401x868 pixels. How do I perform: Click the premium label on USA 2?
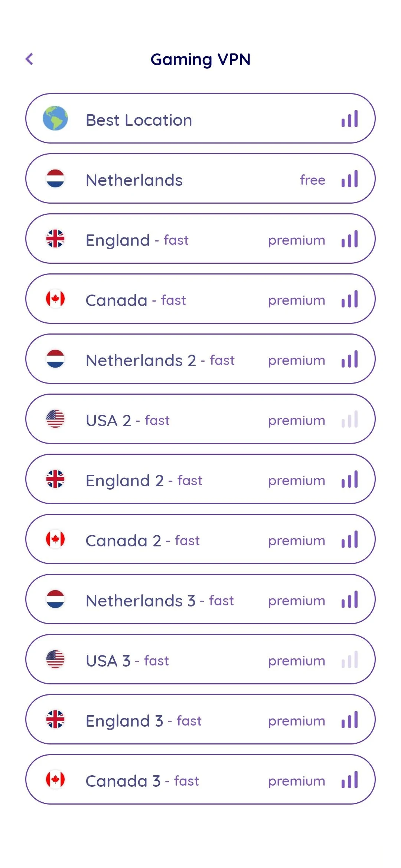click(x=297, y=420)
